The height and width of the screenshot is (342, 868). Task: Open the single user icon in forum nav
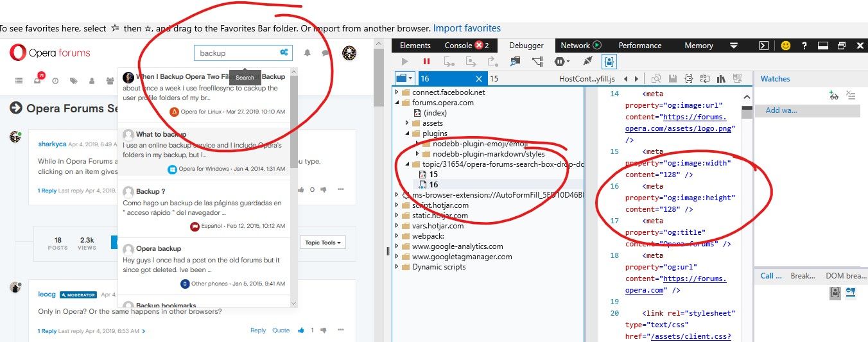pyautogui.click(x=92, y=81)
